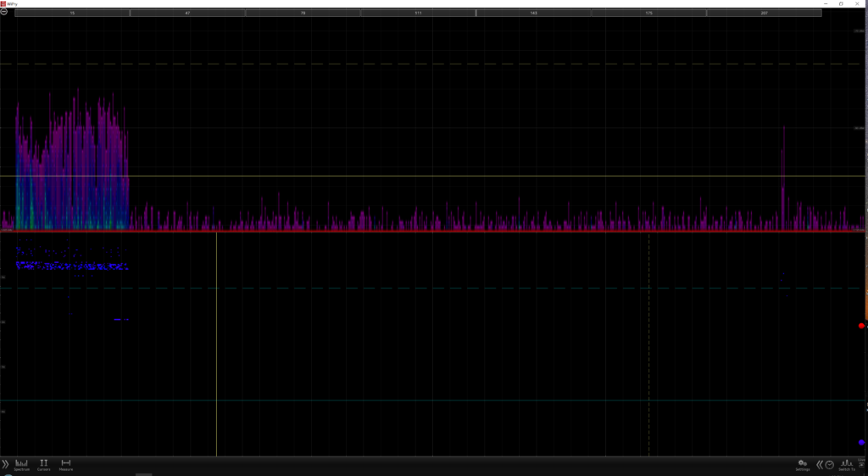
Task: Select channel segment 111
Action: (418, 13)
